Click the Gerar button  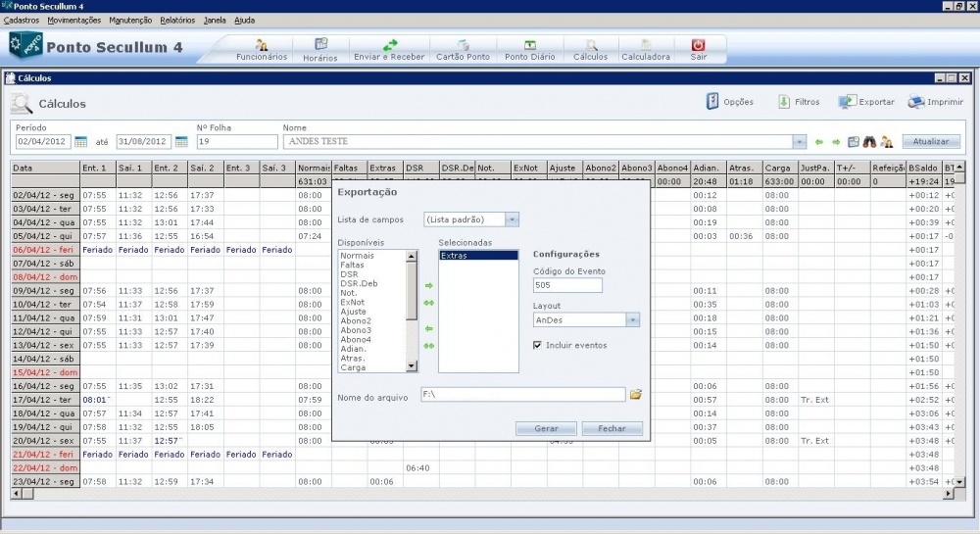(x=546, y=428)
